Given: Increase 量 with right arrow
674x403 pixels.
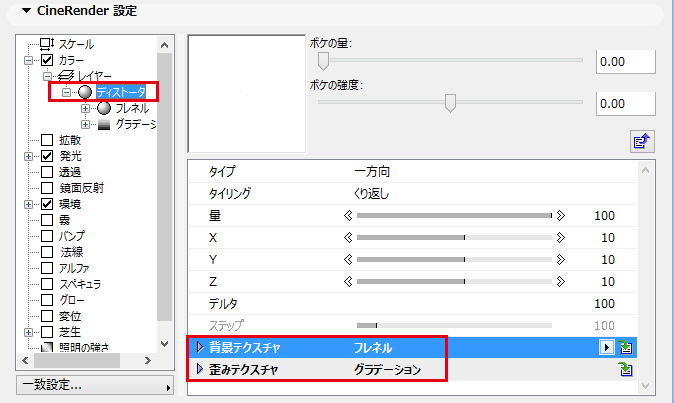Looking at the screenshot, I should point(561,216).
